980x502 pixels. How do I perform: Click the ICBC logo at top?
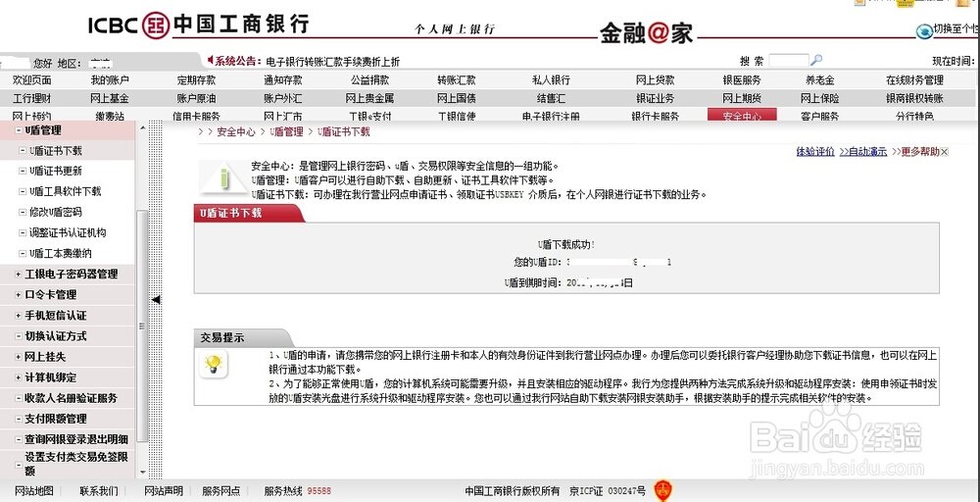click(x=198, y=24)
